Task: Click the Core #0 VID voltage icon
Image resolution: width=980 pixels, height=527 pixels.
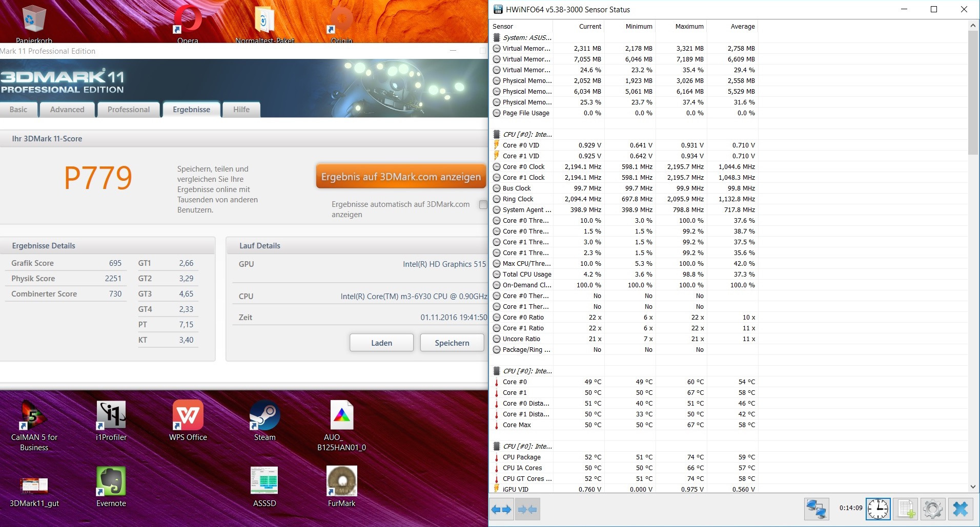Action: (496, 145)
